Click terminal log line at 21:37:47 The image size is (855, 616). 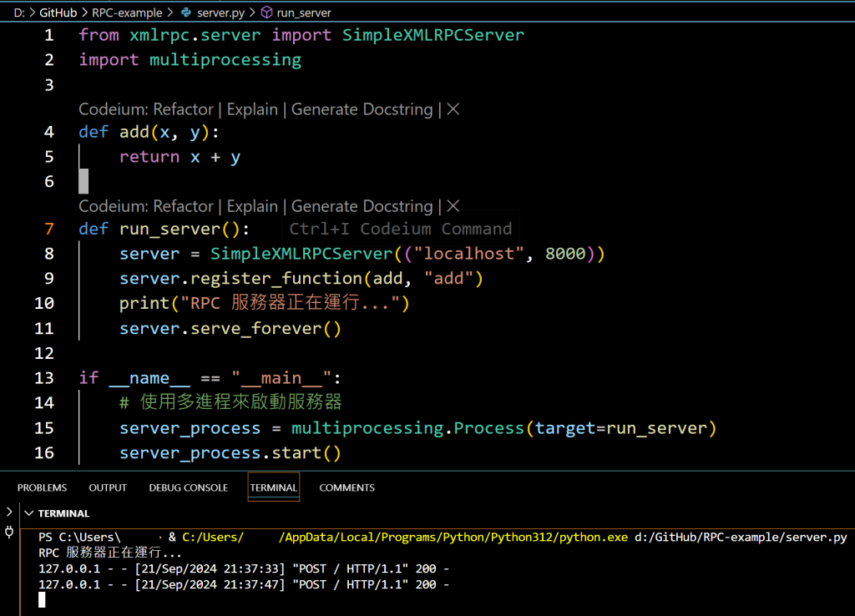click(x=244, y=584)
